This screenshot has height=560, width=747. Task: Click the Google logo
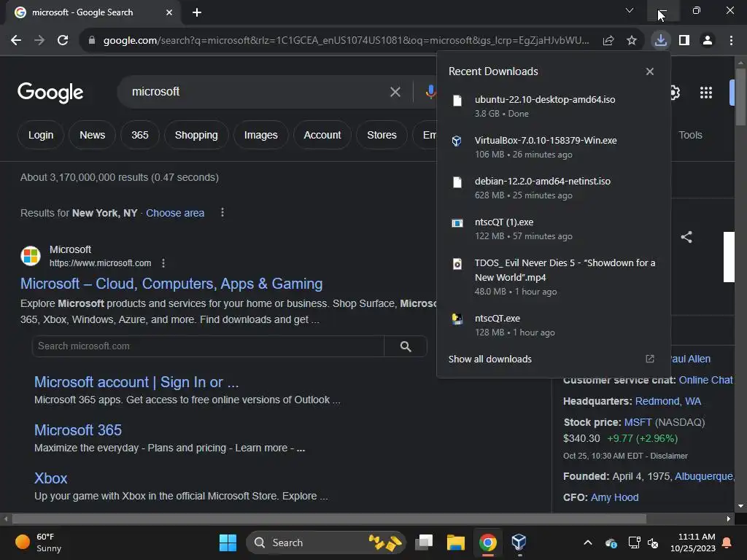point(50,93)
